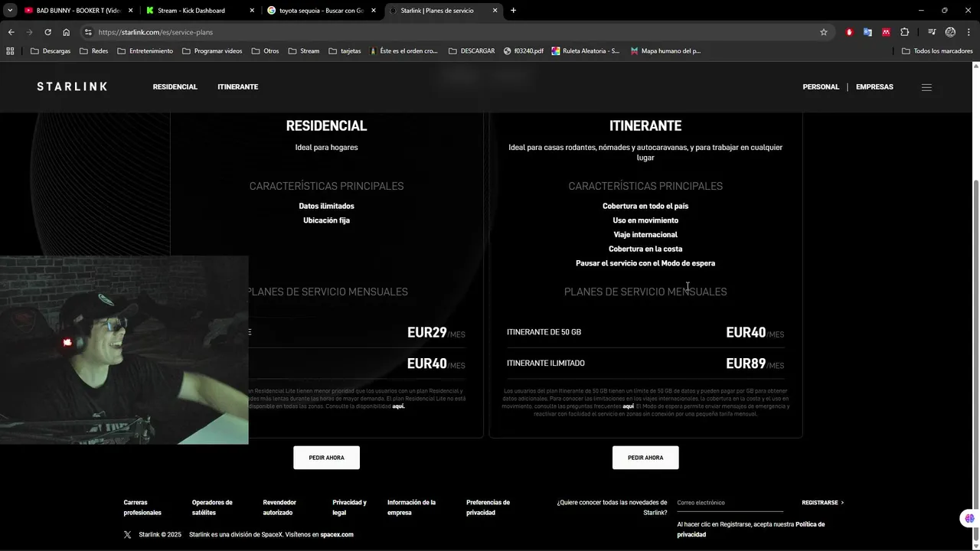Open the media control toolbar icon
This screenshot has height=551, width=980.
point(932,32)
